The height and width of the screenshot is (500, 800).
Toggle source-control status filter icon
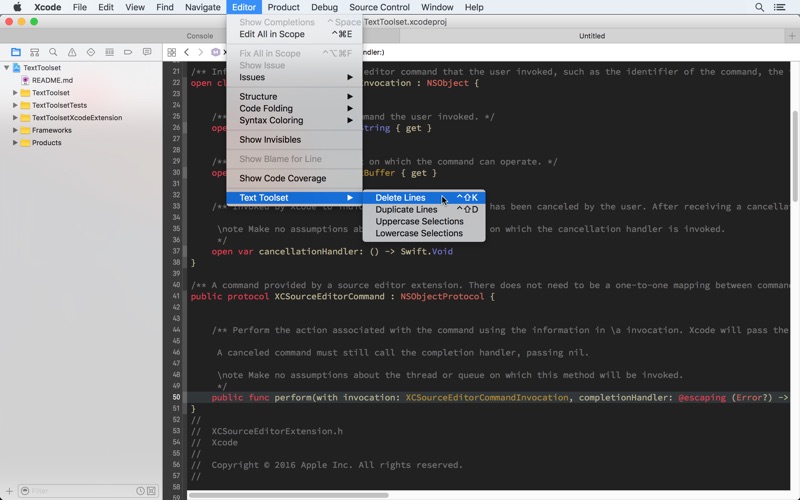[x=152, y=491]
